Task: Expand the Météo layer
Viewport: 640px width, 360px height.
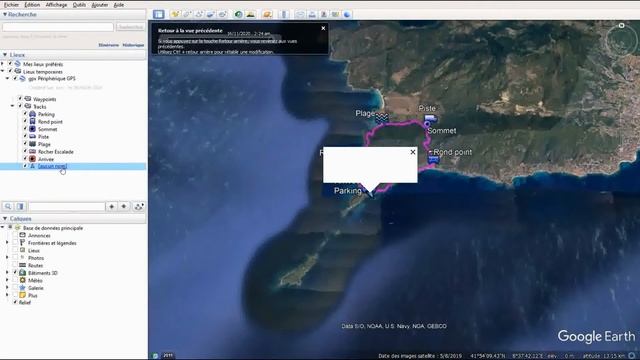Action: [x=7, y=280]
